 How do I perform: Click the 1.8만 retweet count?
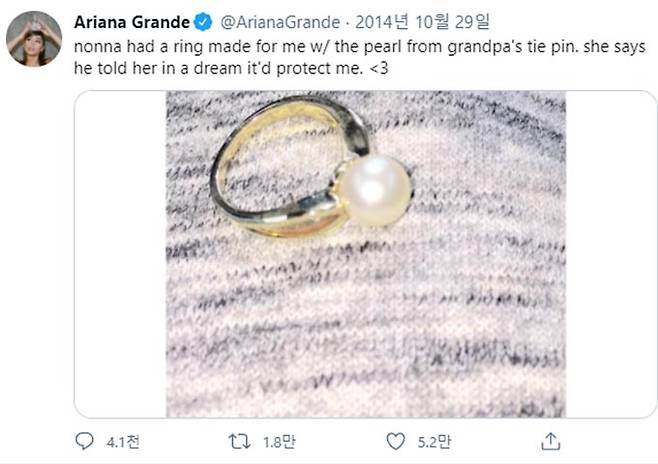tap(274, 441)
